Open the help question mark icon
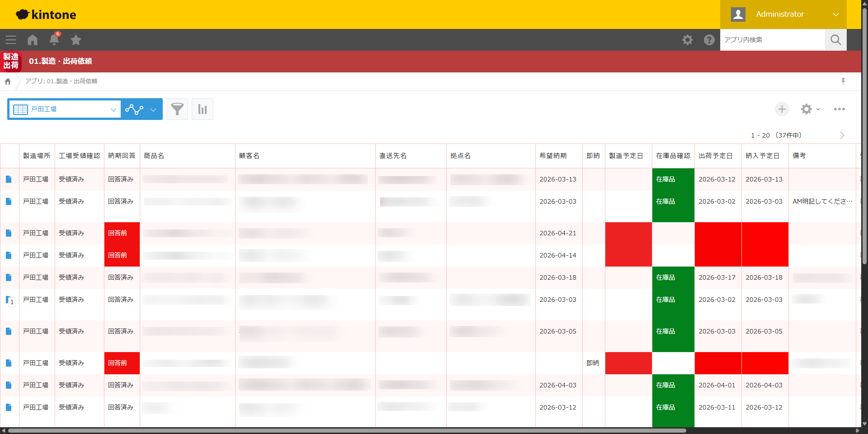The height and width of the screenshot is (434, 868). click(709, 40)
